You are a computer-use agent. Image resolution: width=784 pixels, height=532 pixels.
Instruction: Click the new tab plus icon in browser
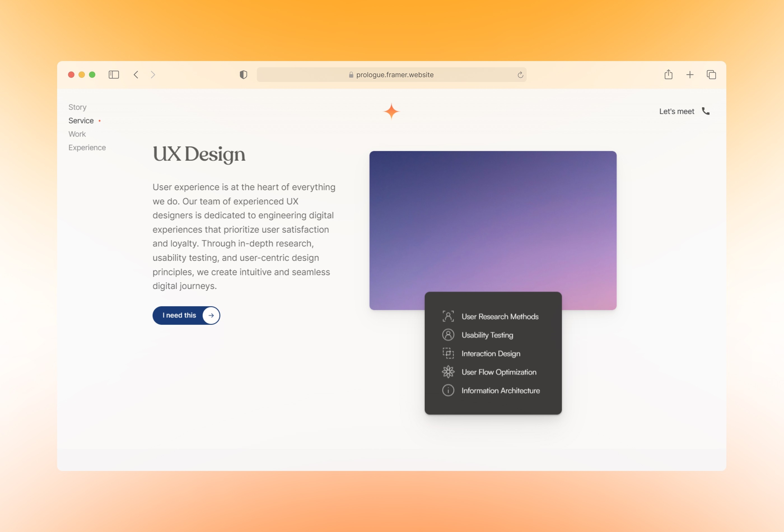[690, 74]
